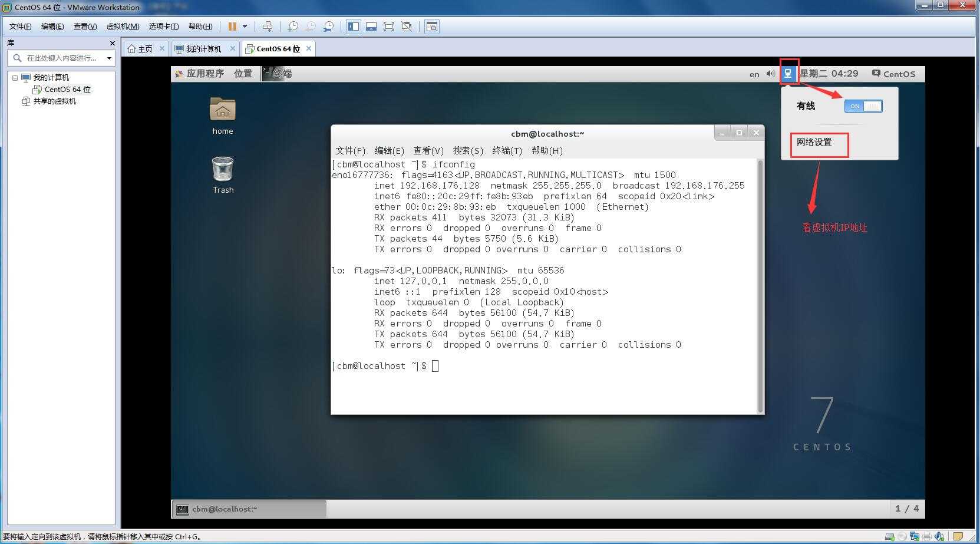Click the library search input field

click(61, 58)
